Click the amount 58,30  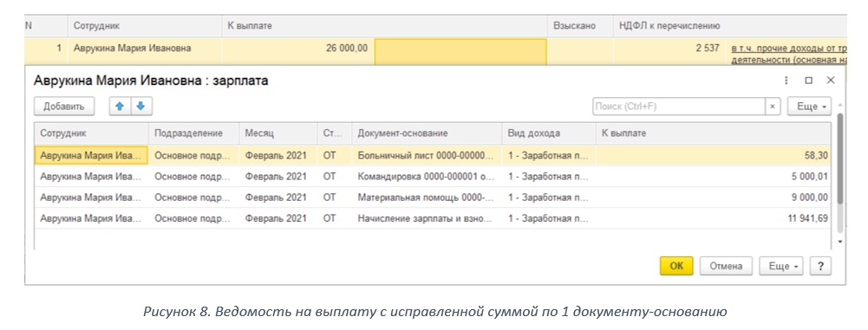point(816,156)
